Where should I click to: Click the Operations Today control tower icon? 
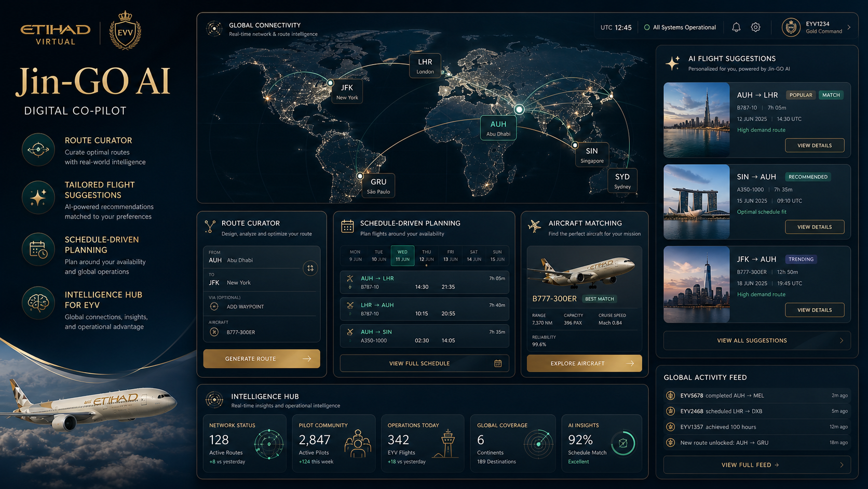[446, 443]
